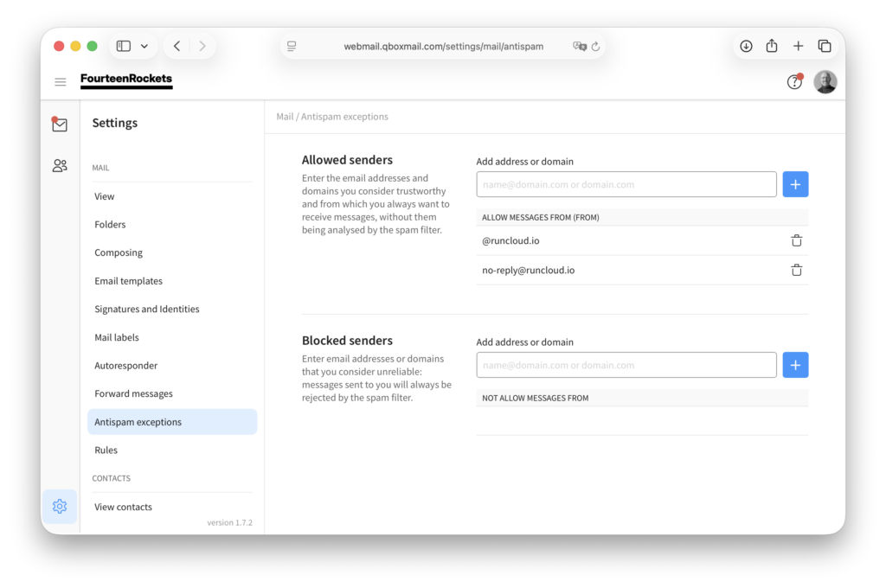Open the Mail inbox icon in sidebar
Image resolution: width=886 pixels, height=588 pixels.
pos(60,125)
